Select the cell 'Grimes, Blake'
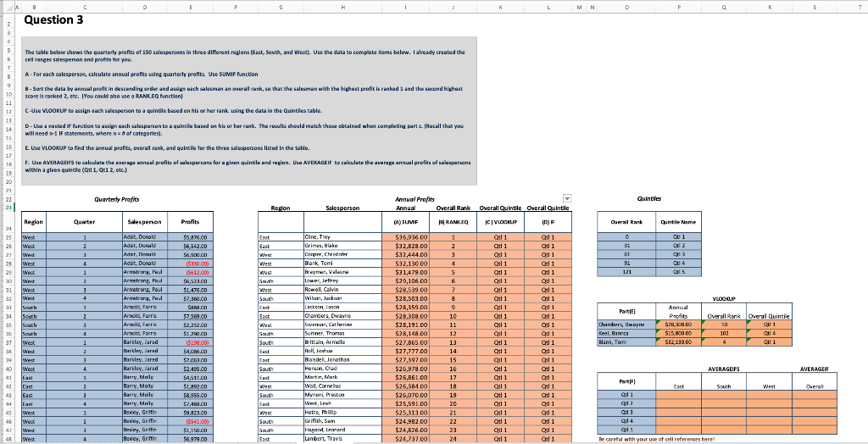Screen dimensions: 868x444 342,246
